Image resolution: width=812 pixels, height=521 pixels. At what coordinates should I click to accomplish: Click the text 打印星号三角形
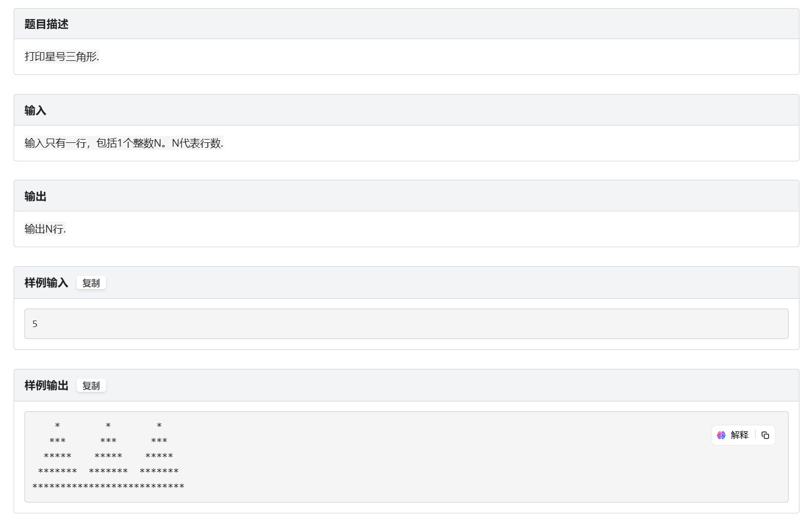pyautogui.click(x=62, y=57)
